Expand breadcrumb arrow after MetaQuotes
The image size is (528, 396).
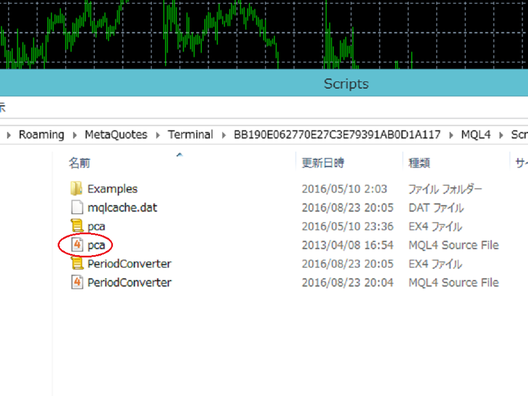pos(158,135)
